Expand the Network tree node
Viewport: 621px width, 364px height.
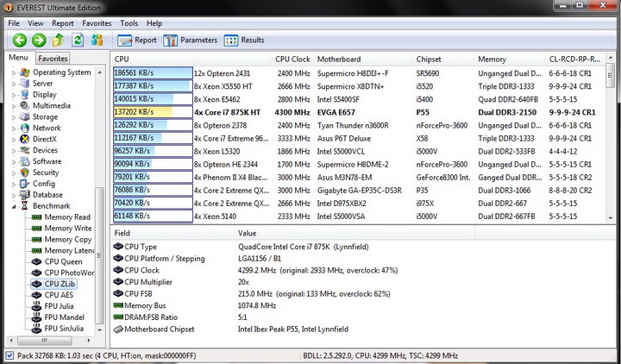[14, 128]
